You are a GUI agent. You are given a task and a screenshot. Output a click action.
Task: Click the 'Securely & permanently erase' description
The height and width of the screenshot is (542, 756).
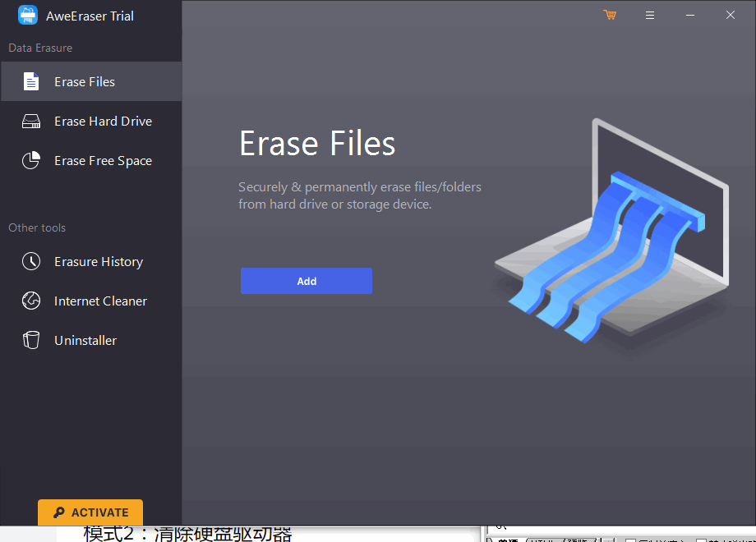360,195
